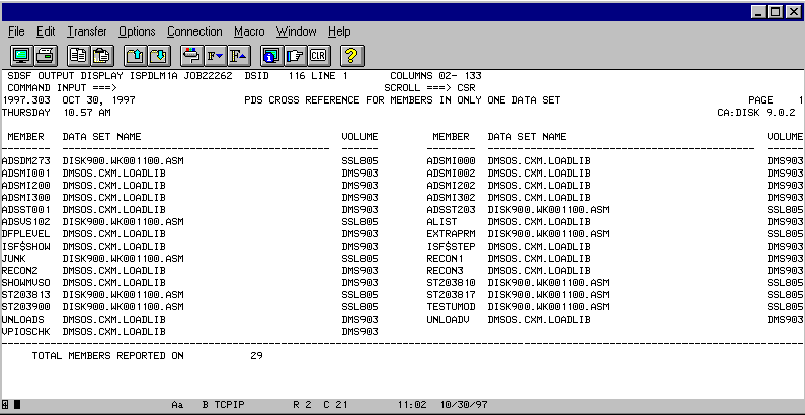
Task: Open the Macro menu
Action: [249, 32]
